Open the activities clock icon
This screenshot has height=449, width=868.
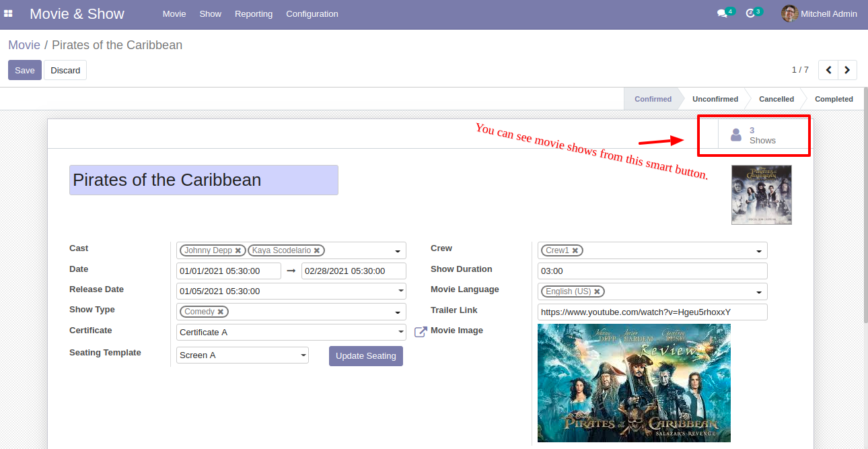(750, 13)
